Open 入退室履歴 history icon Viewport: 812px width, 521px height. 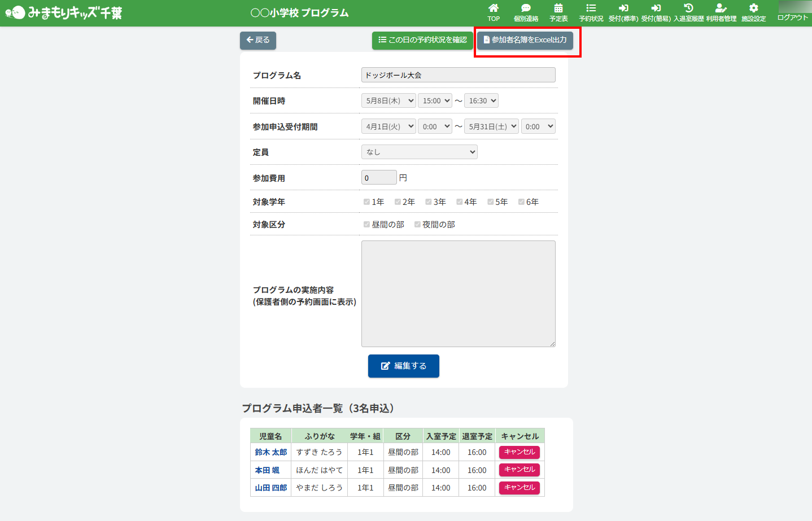(688, 8)
